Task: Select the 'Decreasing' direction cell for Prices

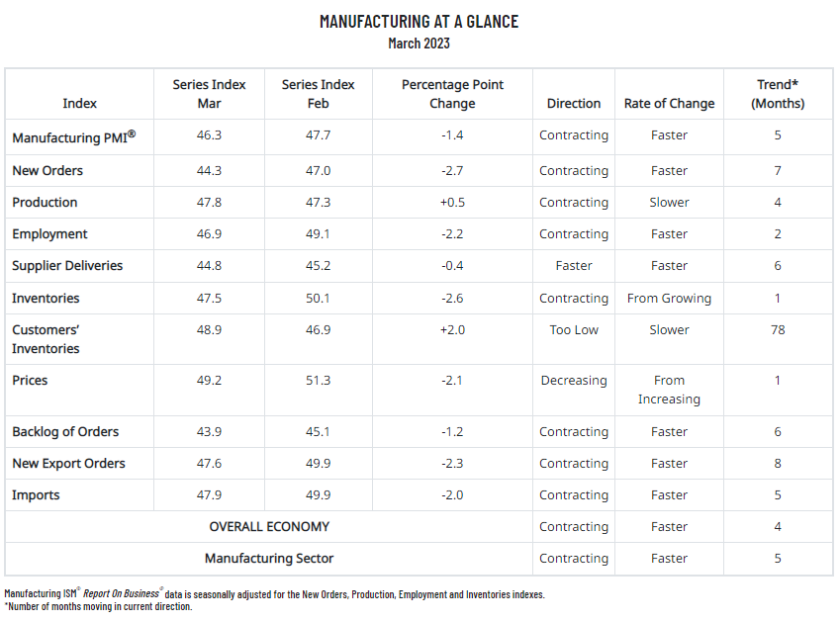Action: click(x=574, y=381)
